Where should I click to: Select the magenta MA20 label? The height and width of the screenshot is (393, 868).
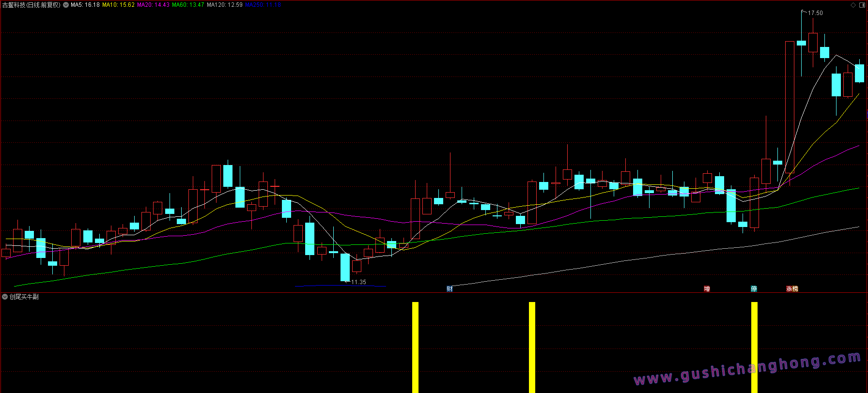pos(153,5)
